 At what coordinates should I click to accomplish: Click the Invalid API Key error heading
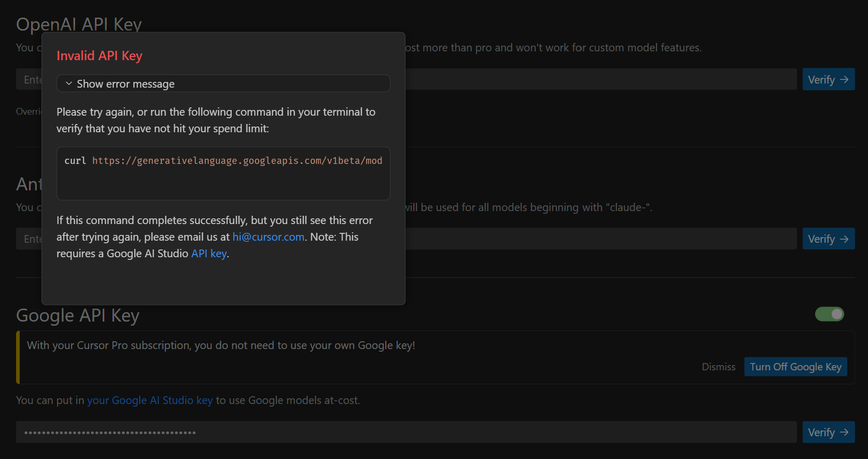click(100, 56)
